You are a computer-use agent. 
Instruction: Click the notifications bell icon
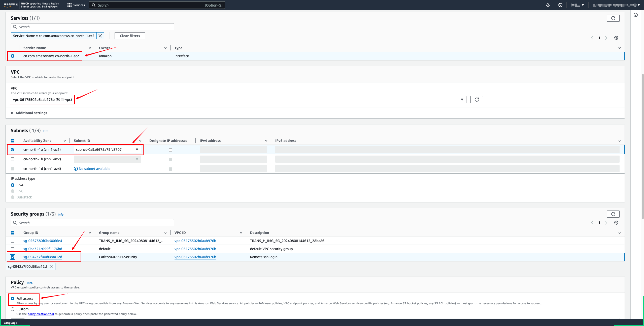pyautogui.click(x=548, y=5)
